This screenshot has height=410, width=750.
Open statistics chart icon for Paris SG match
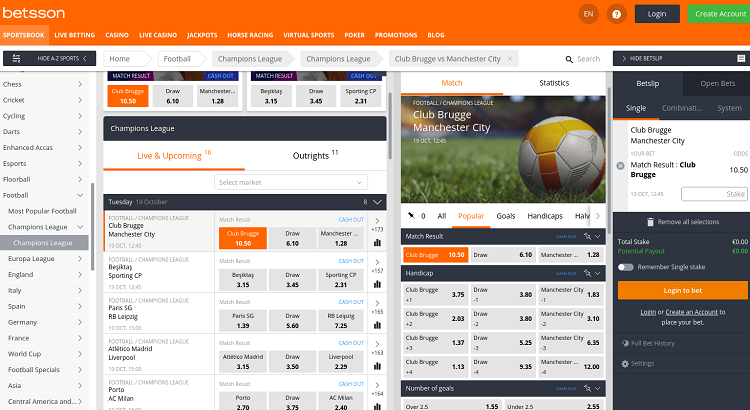point(377,325)
